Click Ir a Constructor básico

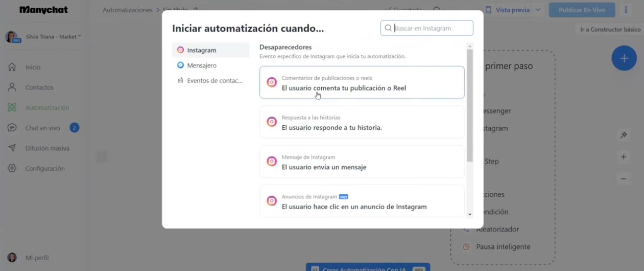pyautogui.click(x=610, y=29)
